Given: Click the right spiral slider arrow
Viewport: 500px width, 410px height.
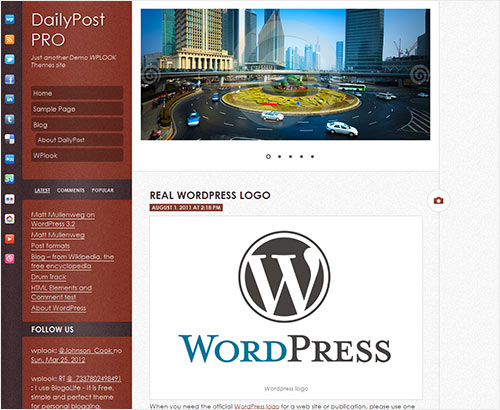Looking at the screenshot, I should (420, 75).
